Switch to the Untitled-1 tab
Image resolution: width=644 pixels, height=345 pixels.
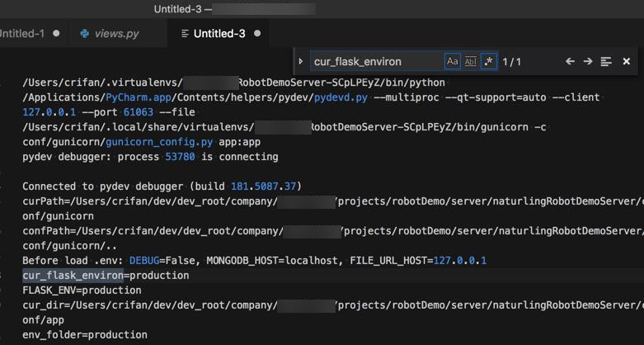click(x=21, y=34)
